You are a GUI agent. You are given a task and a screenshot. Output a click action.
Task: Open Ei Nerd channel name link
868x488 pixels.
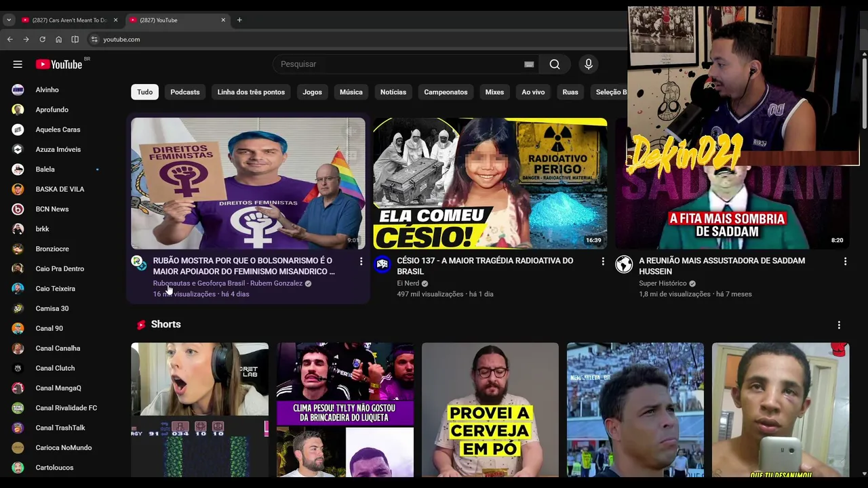(408, 283)
